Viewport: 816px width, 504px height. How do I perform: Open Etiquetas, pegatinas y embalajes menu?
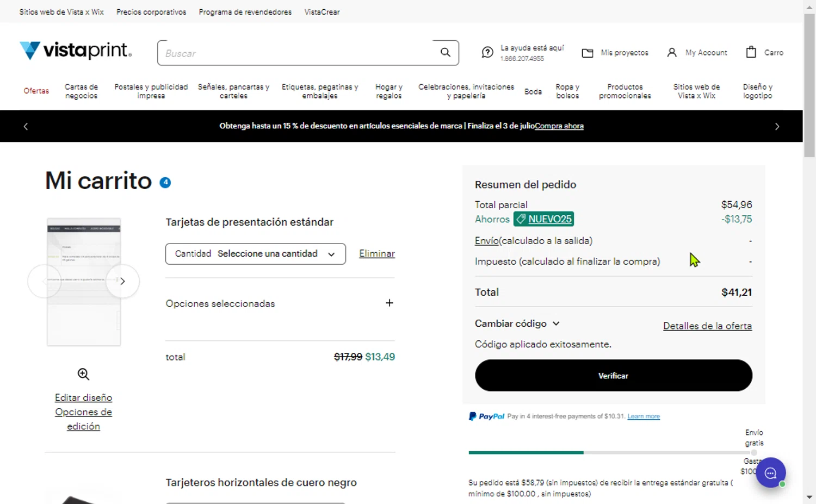pyautogui.click(x=320, y=91)
